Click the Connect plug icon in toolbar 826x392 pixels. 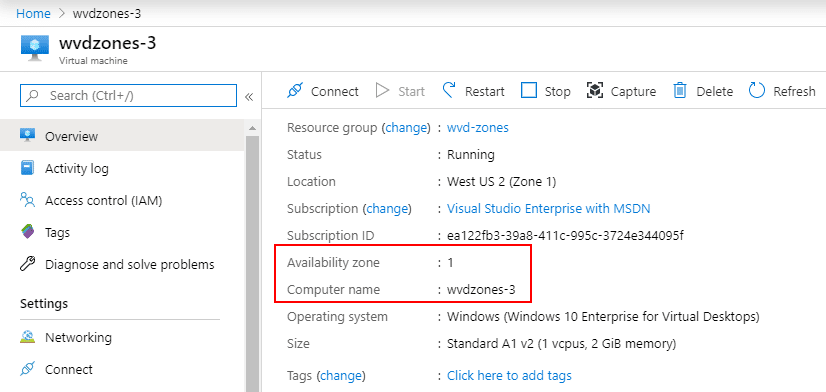(x=295, y=91)
